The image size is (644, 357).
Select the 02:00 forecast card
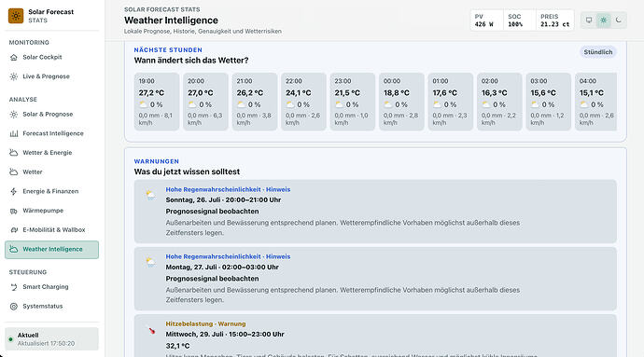[499, 102]
